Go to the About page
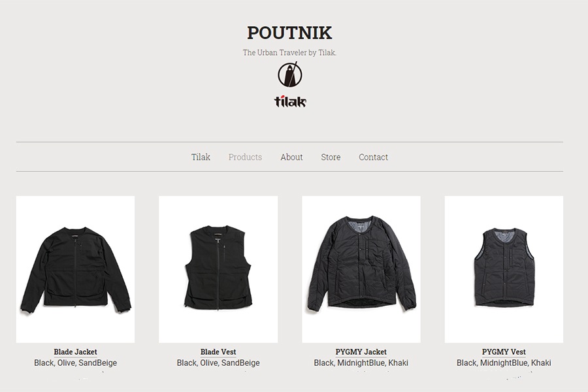 [x=291, y=157]
